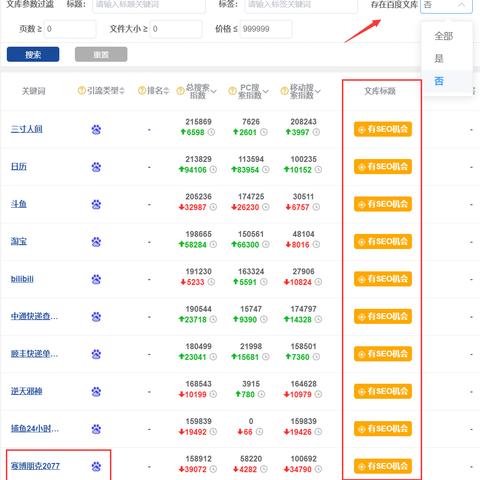Click 有SEO机会 button in 赛博朋克2077 row
This screenshot has width=480, height=480.
tap(383, 466)
